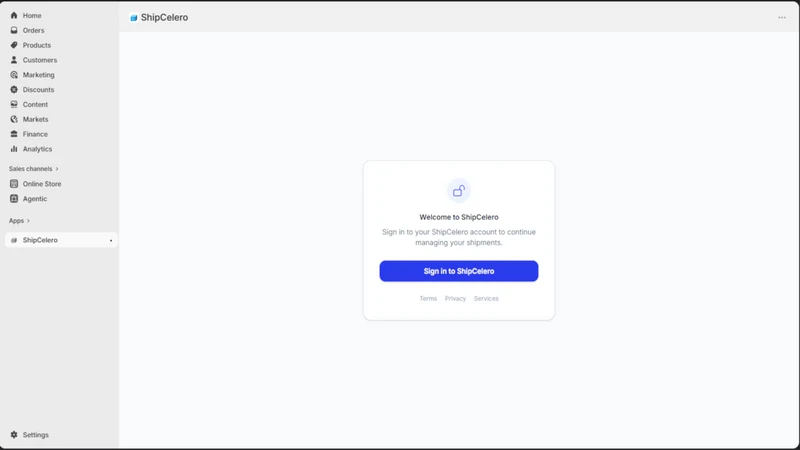Go to Orders page
This screenshot has height=450, width=800.
33,30
